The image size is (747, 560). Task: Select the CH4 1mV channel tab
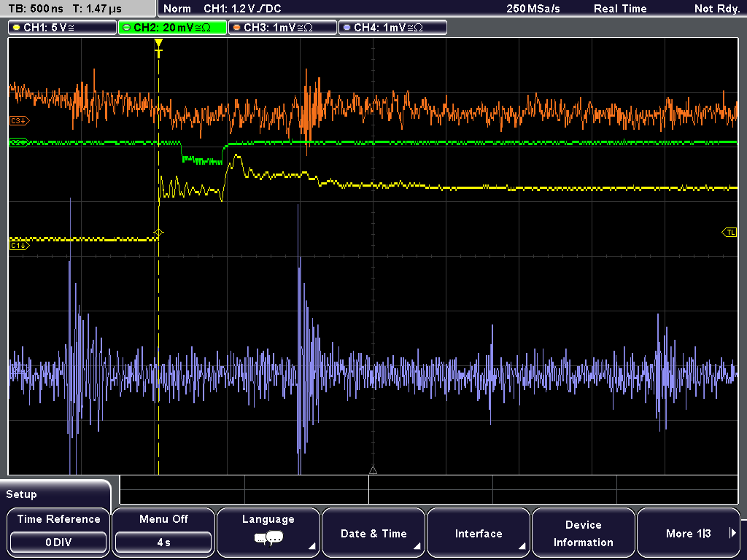point(392,28)
